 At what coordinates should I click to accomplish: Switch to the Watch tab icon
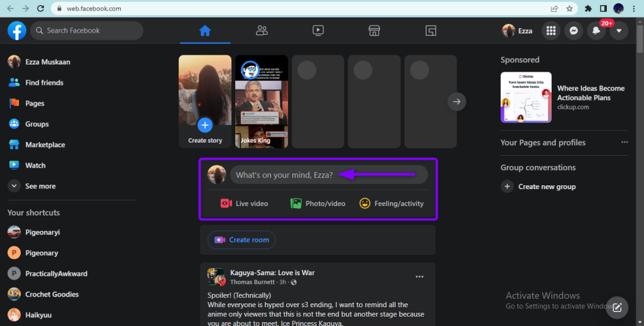coord(318,31)
